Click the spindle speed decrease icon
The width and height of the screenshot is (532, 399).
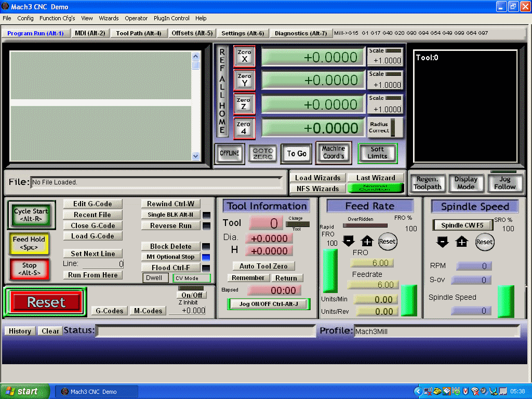(x=442, y=242)
